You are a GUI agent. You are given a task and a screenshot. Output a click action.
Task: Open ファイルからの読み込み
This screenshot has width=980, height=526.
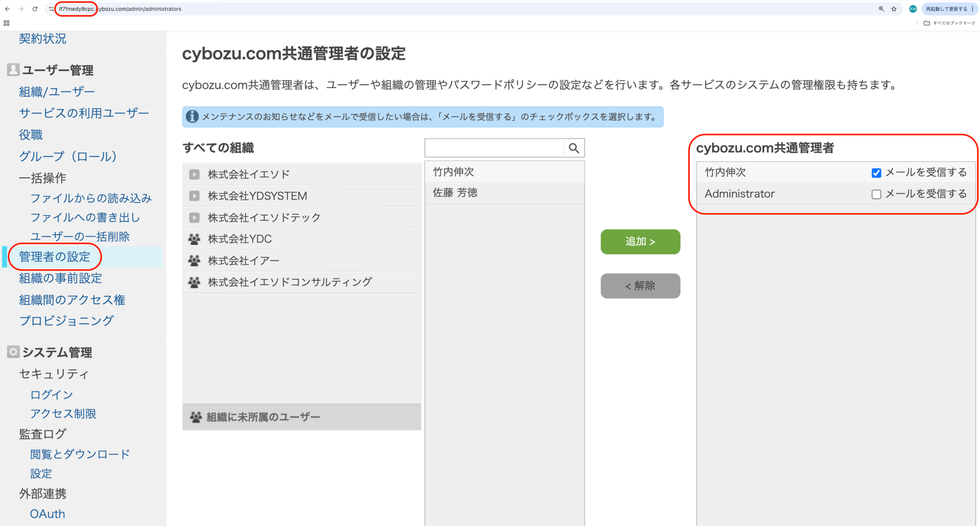[91, 198]
